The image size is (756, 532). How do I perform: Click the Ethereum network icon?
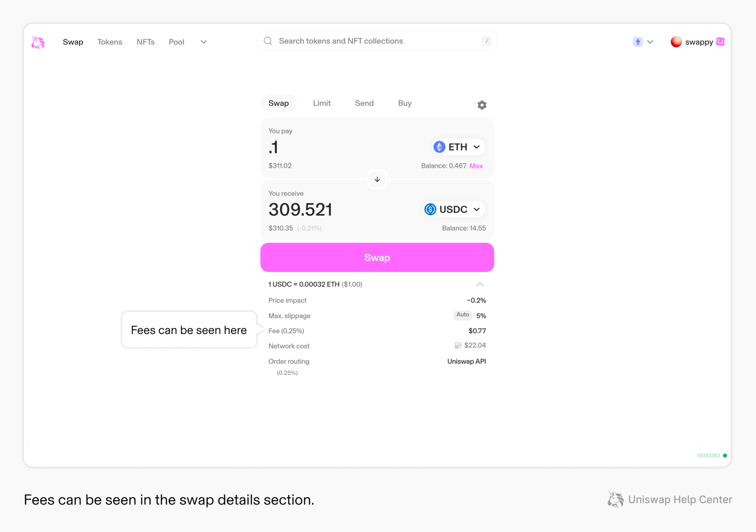click(638, 42)
